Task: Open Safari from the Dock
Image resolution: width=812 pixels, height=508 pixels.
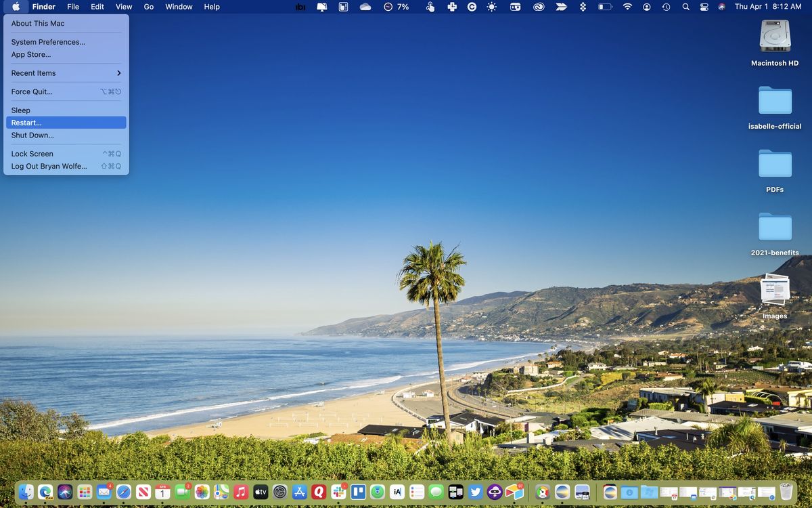Action: [x=123, y=491]
